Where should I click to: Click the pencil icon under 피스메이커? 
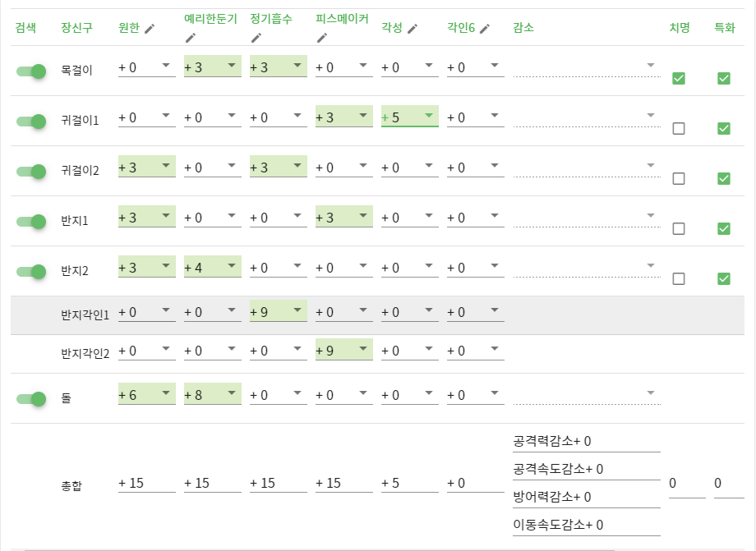pos(322,37)
